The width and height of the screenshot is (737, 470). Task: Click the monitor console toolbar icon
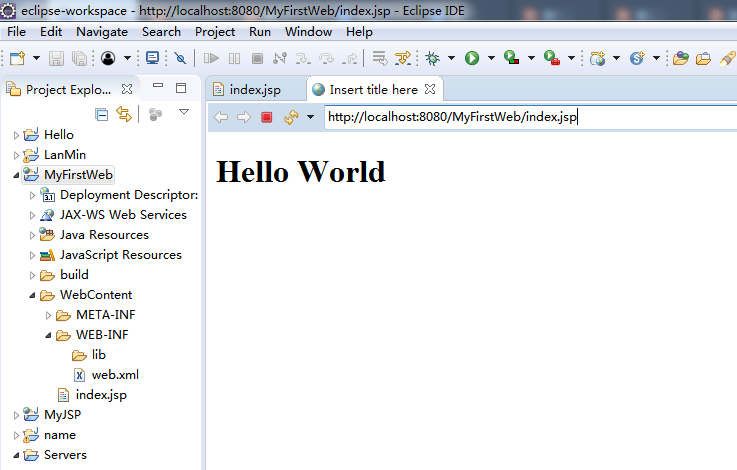[x=152, y=58]
